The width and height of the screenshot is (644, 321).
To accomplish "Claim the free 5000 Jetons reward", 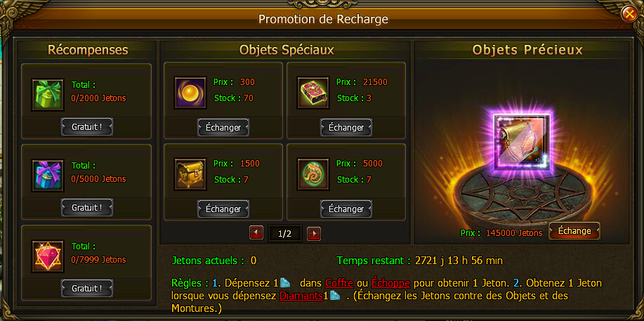I will click(x=87, y=207).
